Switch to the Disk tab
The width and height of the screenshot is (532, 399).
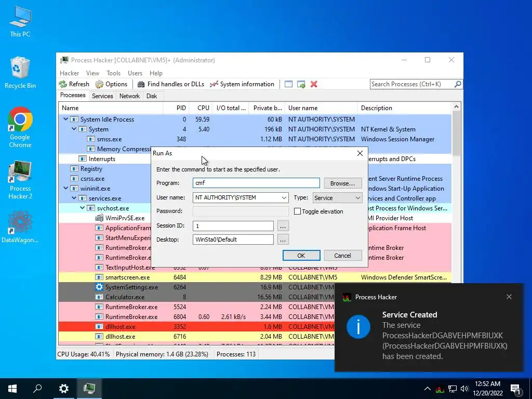[x=152, y=96]
